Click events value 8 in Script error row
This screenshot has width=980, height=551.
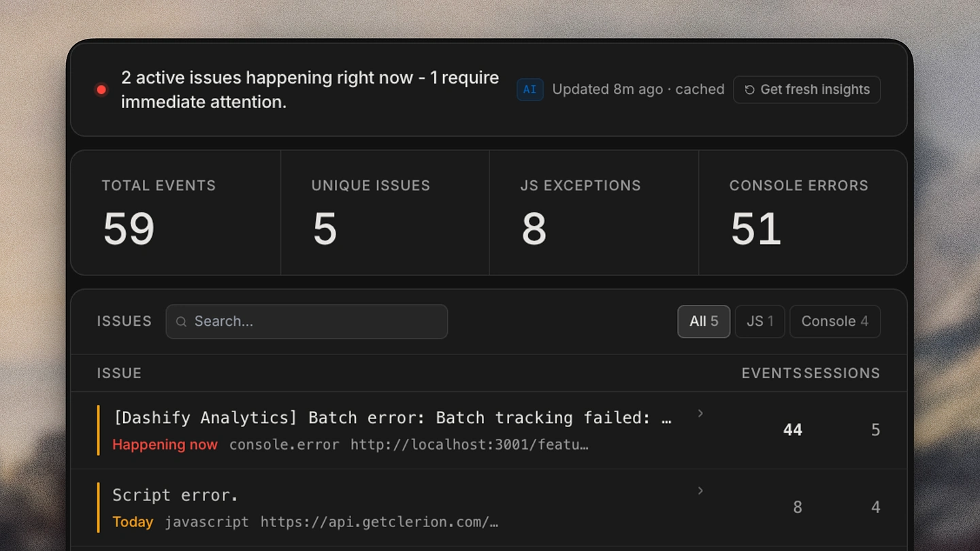coord(798,507)
